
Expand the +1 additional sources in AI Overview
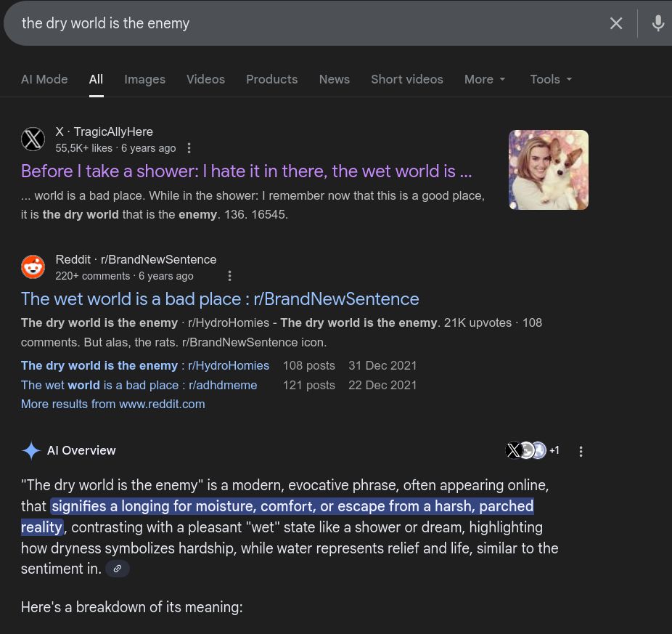click(x=554, y=450)
